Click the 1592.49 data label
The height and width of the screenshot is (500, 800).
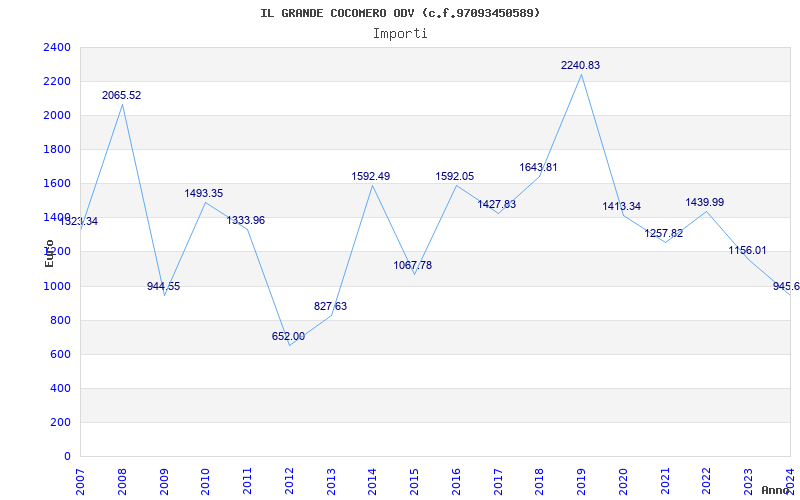(371, 176)
